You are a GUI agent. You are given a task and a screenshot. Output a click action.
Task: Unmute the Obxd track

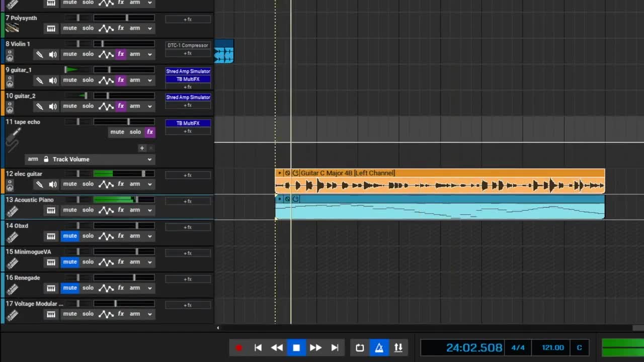70,236
